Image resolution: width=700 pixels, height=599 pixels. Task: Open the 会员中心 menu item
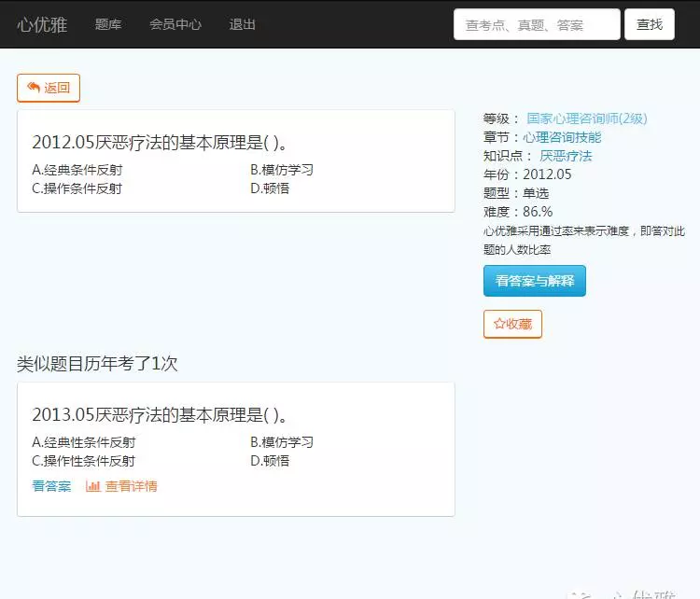[x=175, y=24]
